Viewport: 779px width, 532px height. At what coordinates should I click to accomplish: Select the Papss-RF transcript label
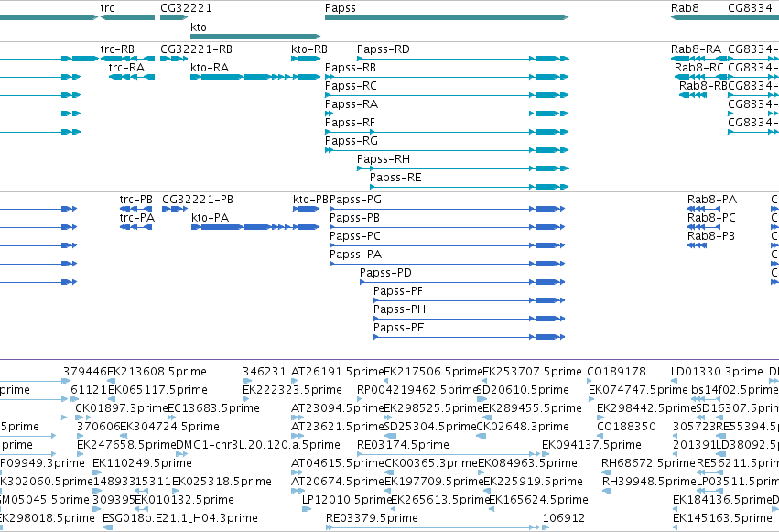point(350,123)
